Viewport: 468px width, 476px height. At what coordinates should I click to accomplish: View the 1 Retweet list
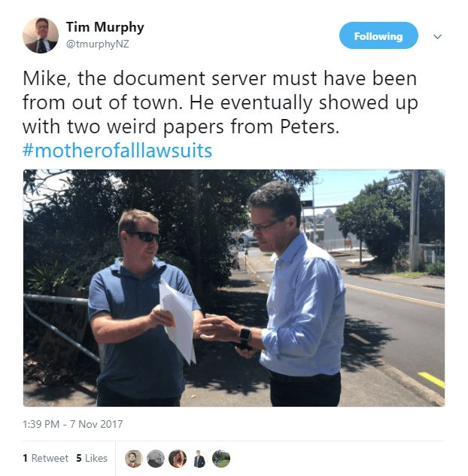click(x=45, y=458)
